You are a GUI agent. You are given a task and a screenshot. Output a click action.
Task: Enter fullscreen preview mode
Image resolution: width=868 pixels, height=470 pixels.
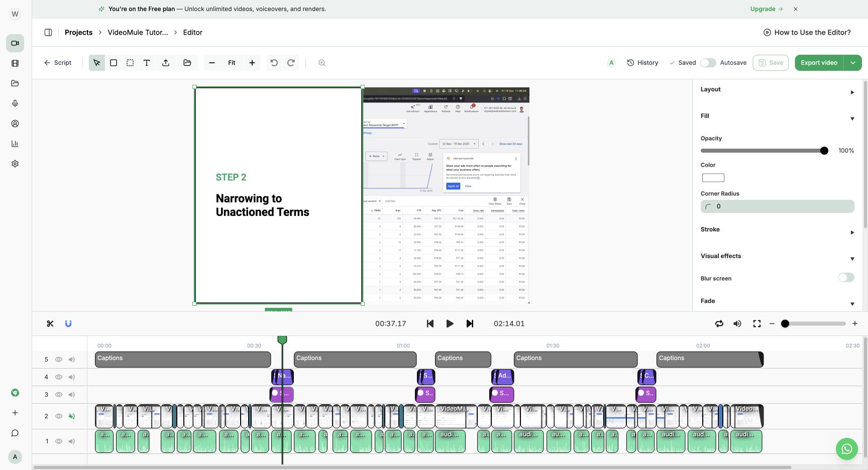click(x=757, y=324)
